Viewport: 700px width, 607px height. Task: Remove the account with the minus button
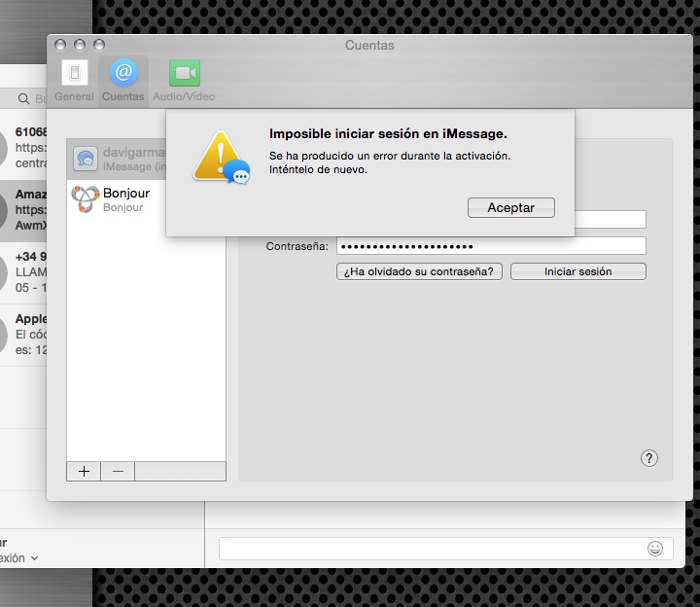[x=118, y=471]
